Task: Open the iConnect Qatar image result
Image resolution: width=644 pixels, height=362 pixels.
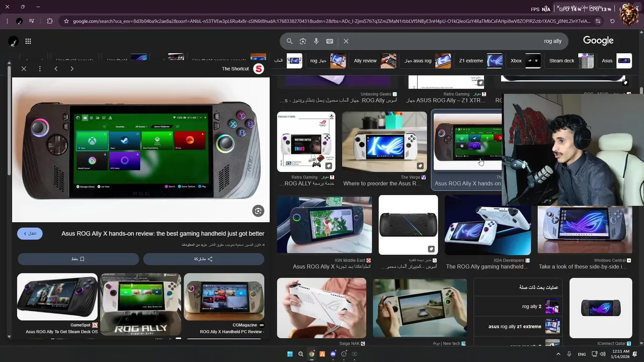Action: (601, 308)
